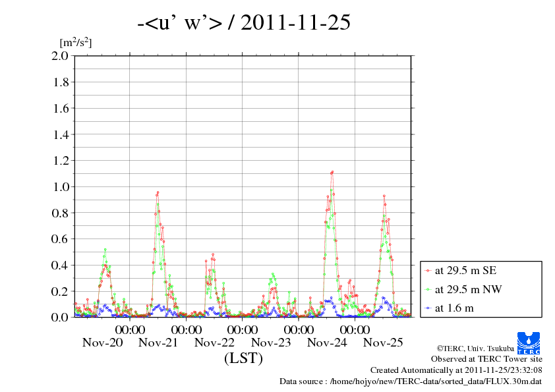555x392 pixels.
Task: Click the x-axis date label Nov-24
Action: (327, 343)
